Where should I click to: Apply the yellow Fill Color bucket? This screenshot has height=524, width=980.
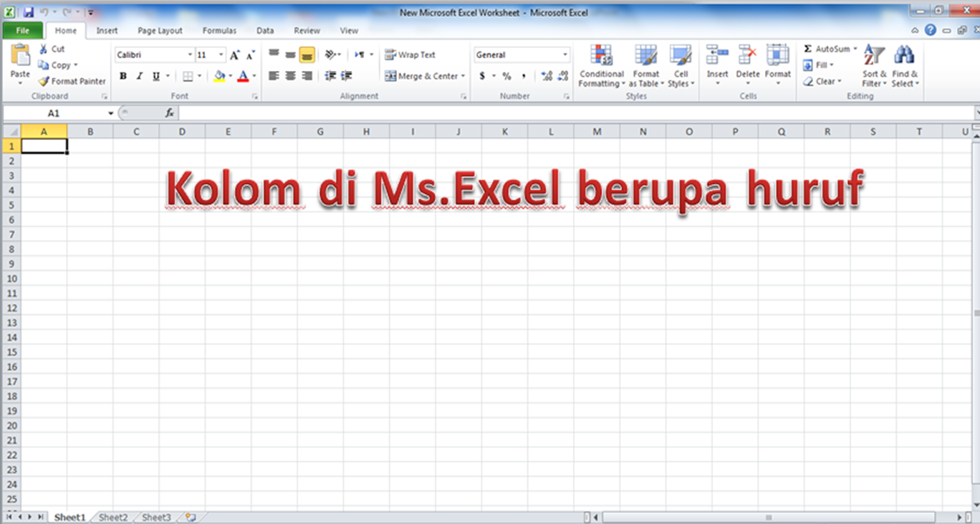(220, 76)
